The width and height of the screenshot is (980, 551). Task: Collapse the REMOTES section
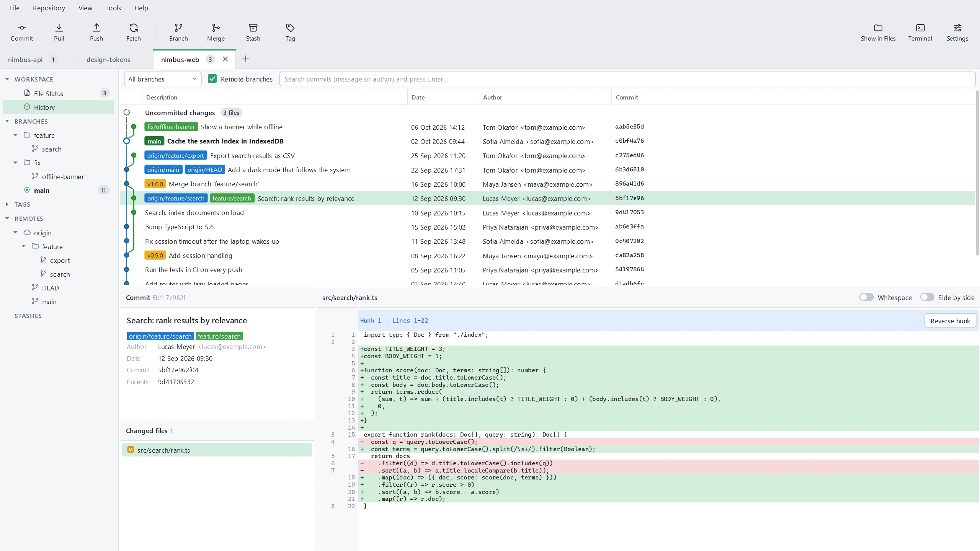(x=7, y=218)
